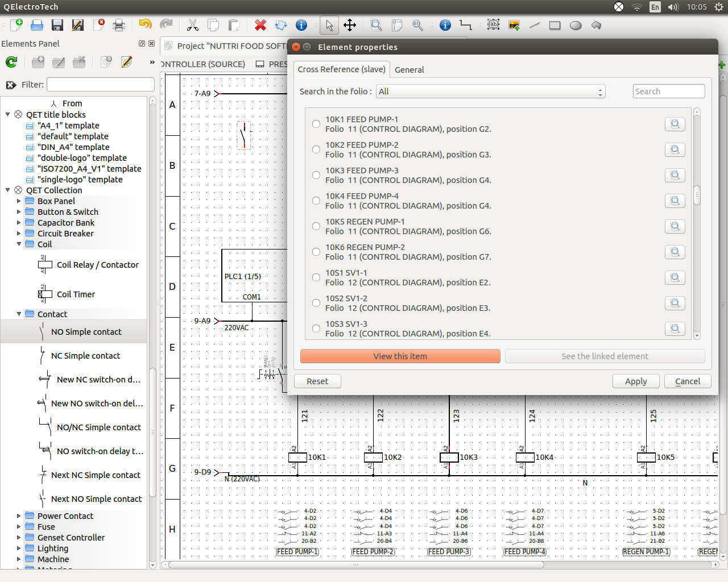Select the 10K1 FEED PUMP-1 radio button
The width and height of the screenshot is (728, 582).
click(316, 124)
